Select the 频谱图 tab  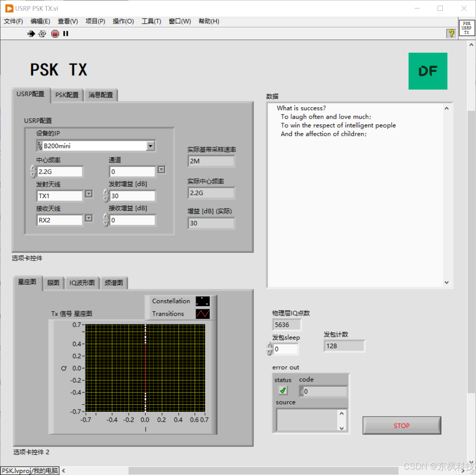pyautogui.click(x=114, y=283)
